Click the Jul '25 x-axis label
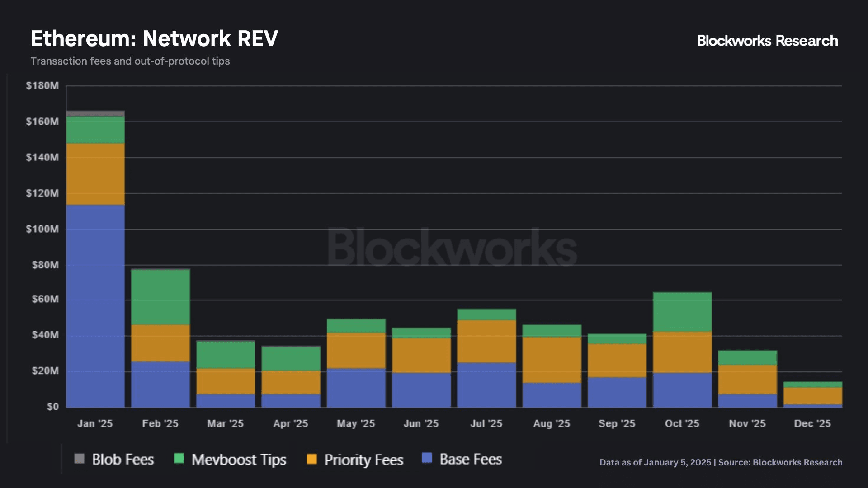This screenshot has height=488, width=868. (486, 424)
